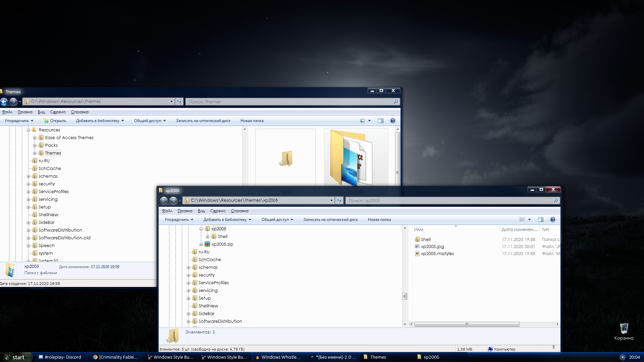644x362 pixels.
Task: Select the xp2005.msstyles file
Action: pos(437,254)
